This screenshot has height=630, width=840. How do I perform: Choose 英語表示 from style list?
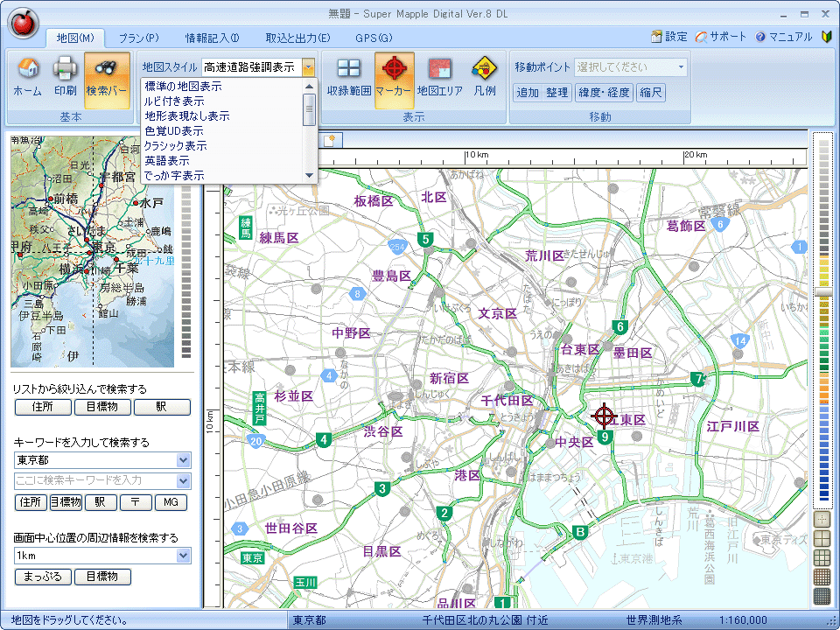click(221, 161)
